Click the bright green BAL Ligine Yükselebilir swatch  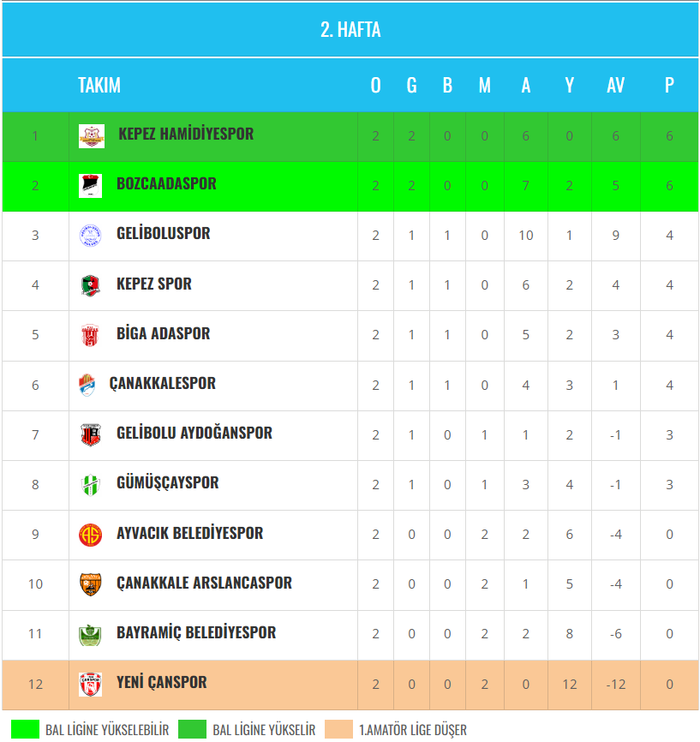[x=26, y=730]
